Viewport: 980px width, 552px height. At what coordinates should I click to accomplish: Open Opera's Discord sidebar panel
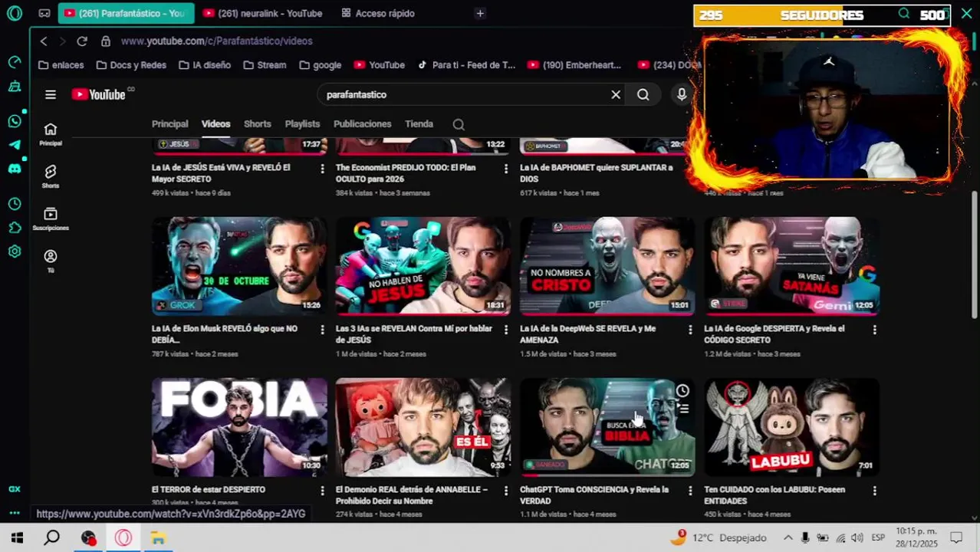[15, 169]
